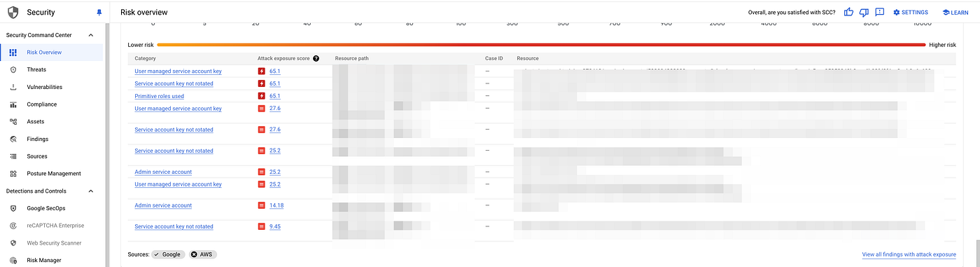
Task: Click the Risk overview page title
Action: (143, 13)
